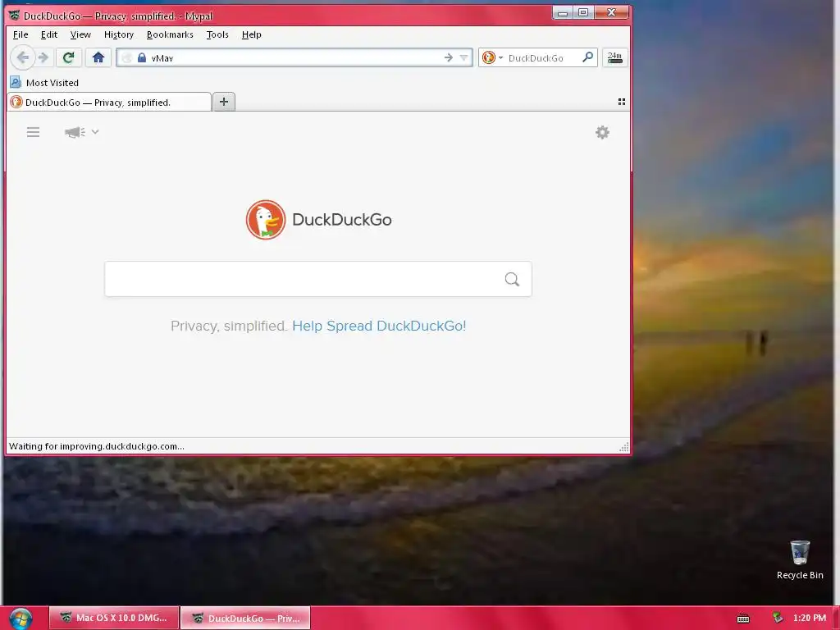Click the address bar showing vMav

point(294,58)
